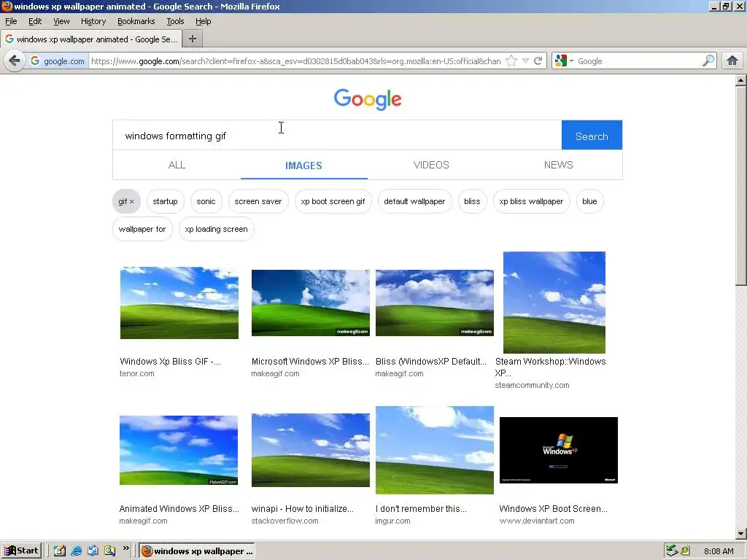Open the History menu
Screen dimensions: 747x560
click(x=93, y=21)
